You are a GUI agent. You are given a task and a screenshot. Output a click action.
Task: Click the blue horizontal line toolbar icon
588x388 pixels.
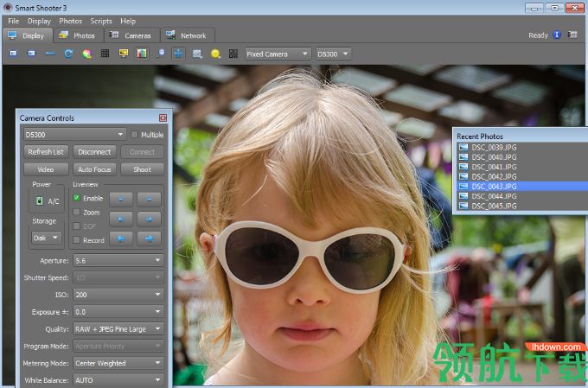(50, 54)
